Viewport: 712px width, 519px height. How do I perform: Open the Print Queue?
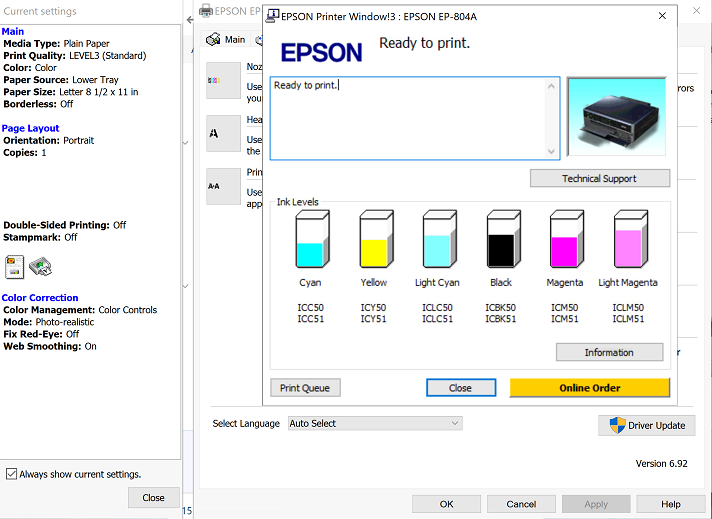pos(305,388)
